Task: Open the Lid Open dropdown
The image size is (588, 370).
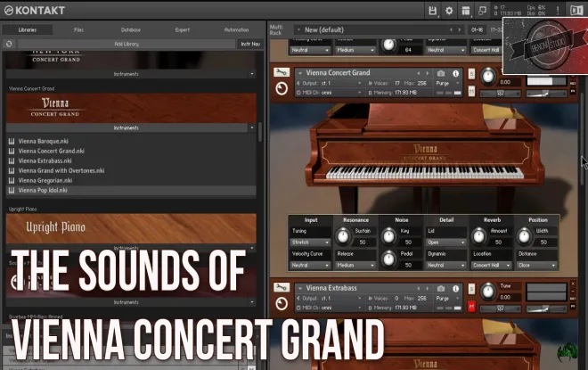Action: tap(445, 243)
